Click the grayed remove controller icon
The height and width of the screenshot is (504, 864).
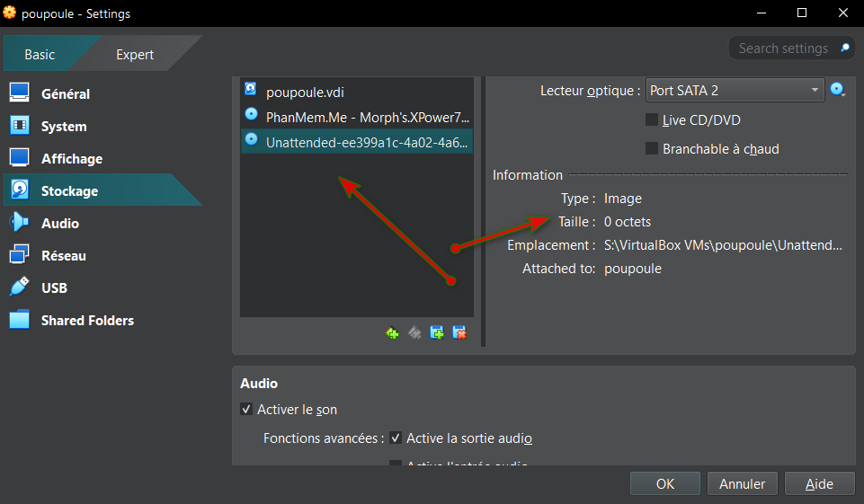coord(414,332)
